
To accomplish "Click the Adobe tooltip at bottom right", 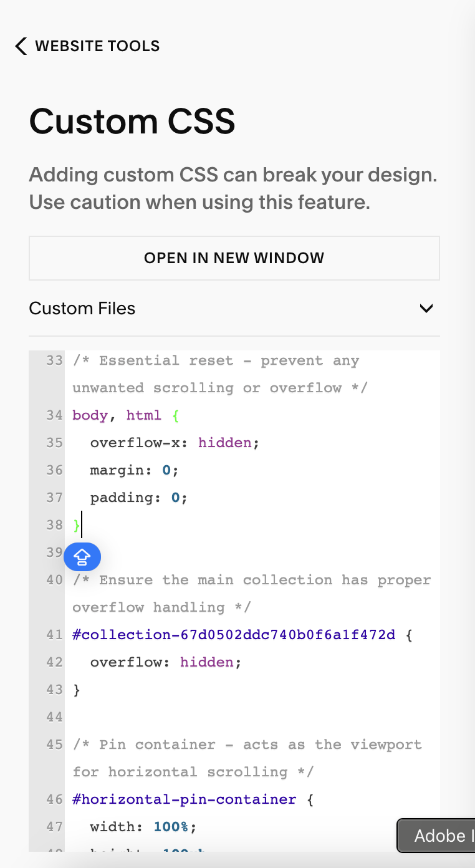I will click(436, 836).
